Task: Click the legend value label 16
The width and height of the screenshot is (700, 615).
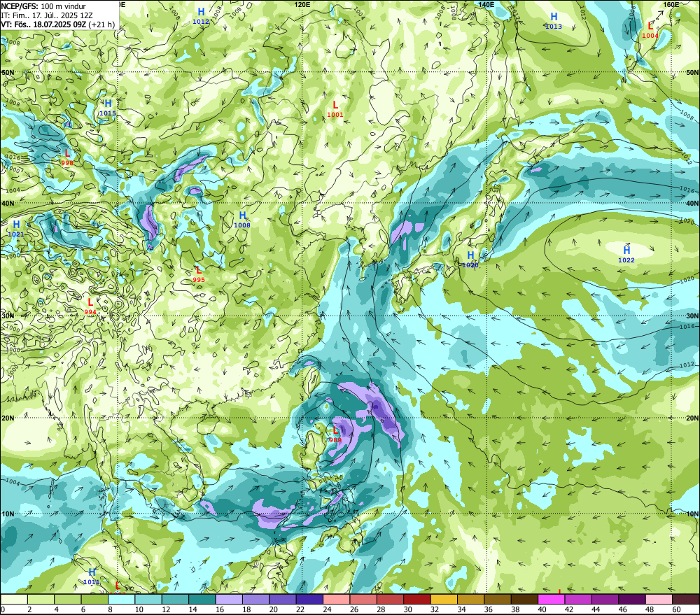Action: point(220,609)
